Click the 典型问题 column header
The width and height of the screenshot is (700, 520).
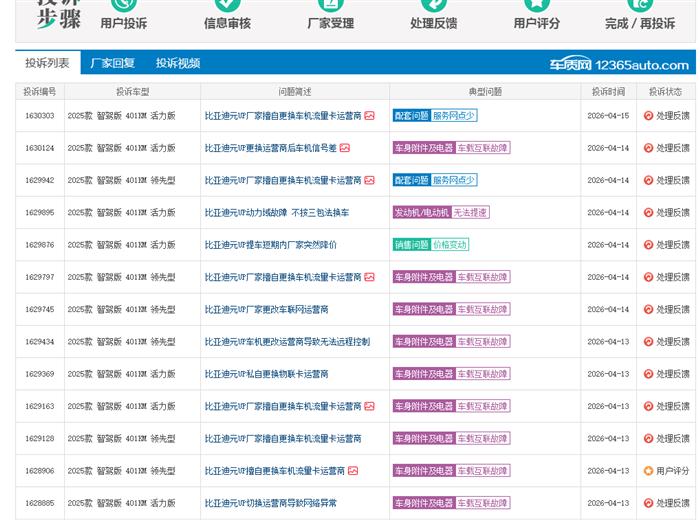pos(485,92)
